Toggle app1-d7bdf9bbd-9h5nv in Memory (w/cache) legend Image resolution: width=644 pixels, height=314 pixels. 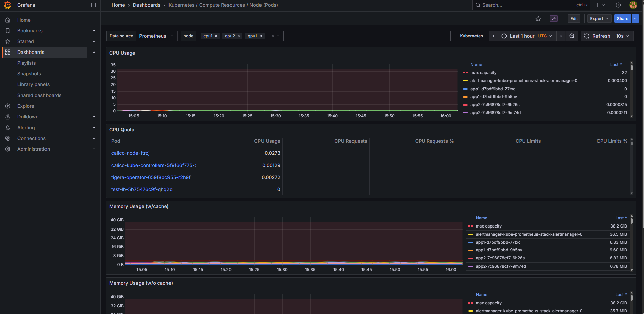[x=499, y=250]
